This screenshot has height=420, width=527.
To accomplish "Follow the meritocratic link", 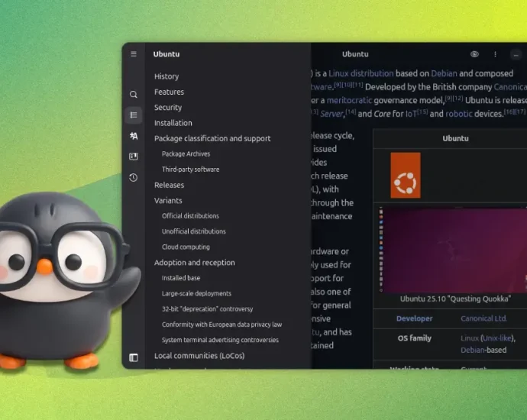I will click(x=349, y=101).
